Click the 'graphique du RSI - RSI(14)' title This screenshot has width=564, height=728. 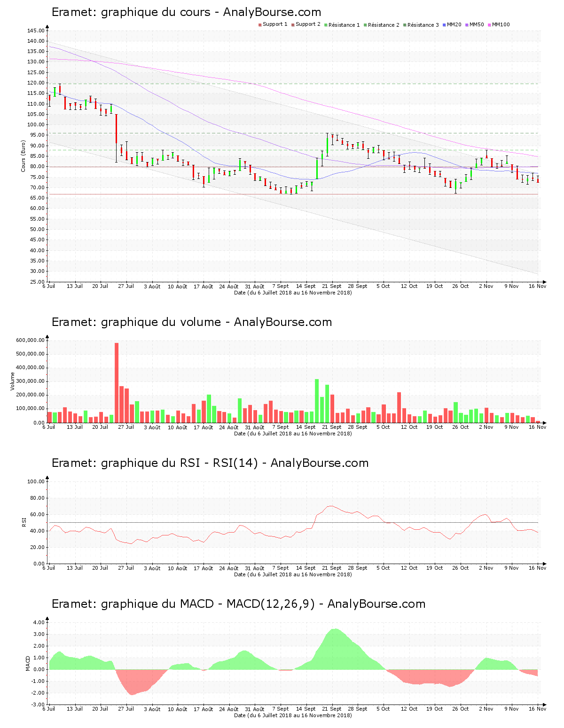click(180, 463)
